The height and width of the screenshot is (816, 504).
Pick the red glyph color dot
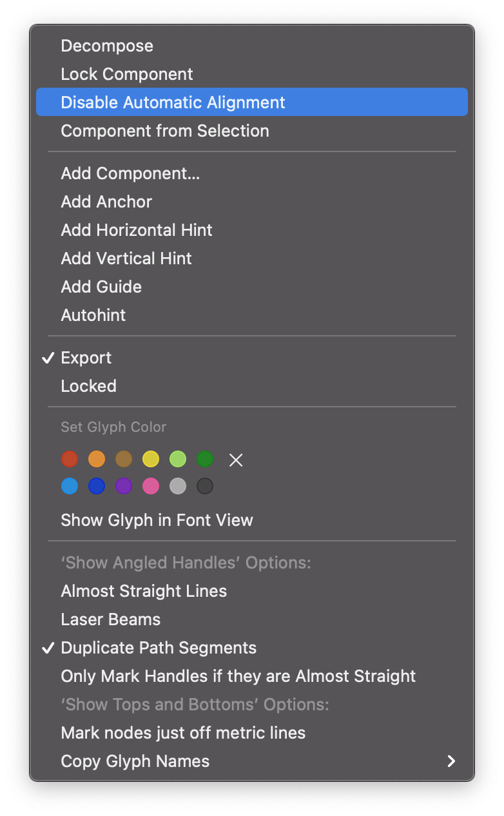click(70, 460)
